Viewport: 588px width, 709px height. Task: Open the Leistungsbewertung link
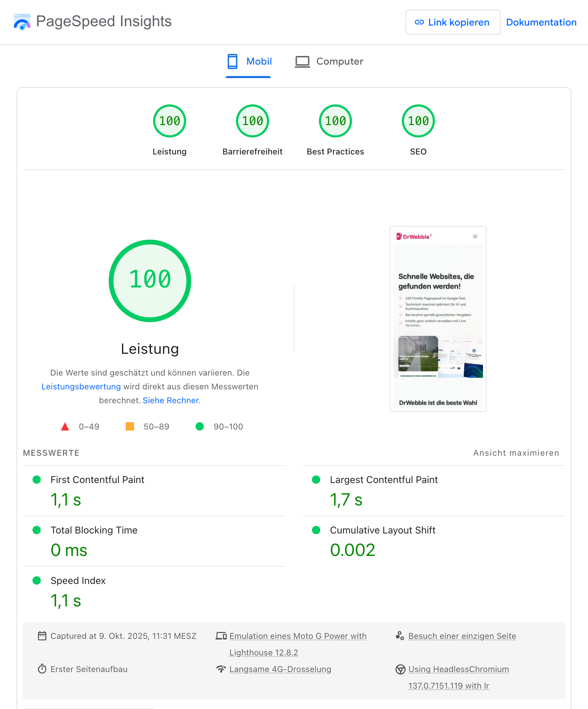81,387
